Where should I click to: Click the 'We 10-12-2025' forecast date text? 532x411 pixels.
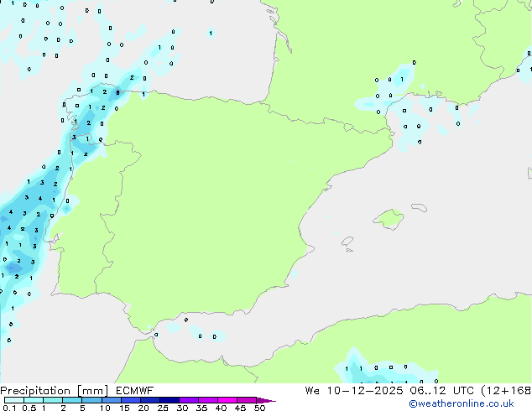click(354, 390)
